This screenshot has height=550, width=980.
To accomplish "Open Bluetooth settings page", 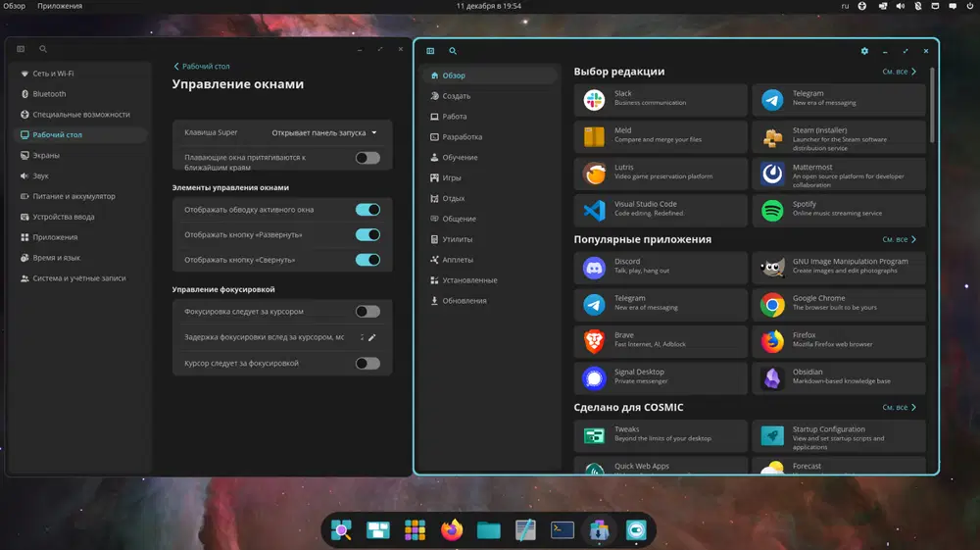I will (80, 94).
